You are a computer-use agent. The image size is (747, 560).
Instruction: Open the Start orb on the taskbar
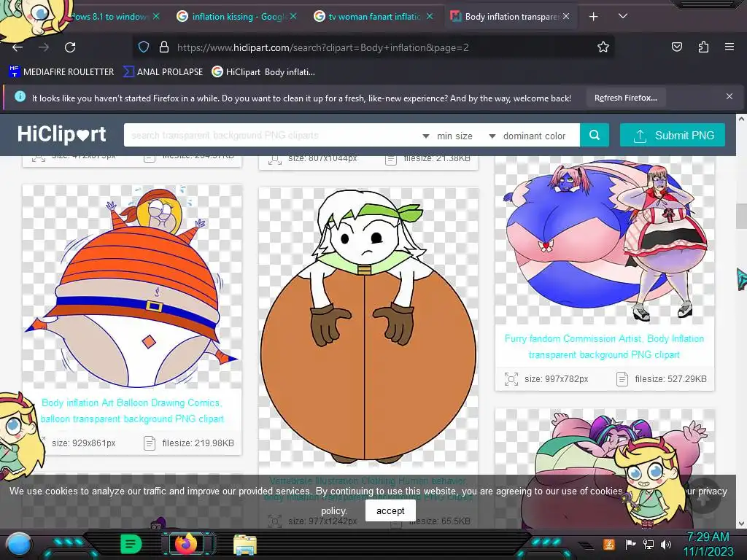(19, 544)
